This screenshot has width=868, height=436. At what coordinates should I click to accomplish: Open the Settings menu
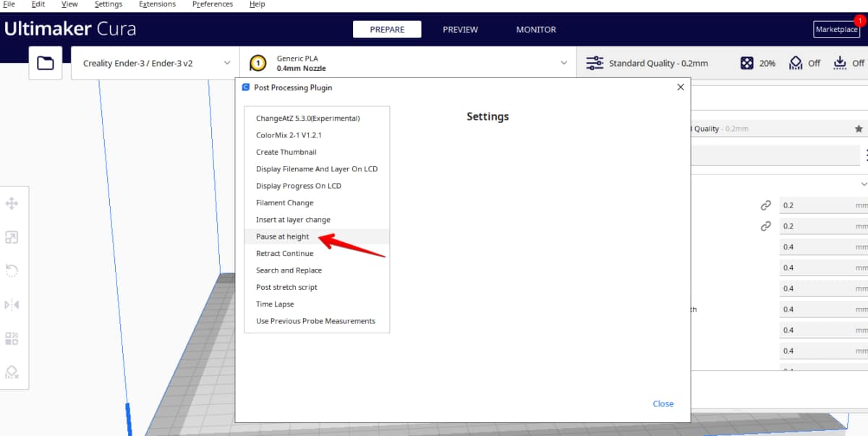pos(109,4)
